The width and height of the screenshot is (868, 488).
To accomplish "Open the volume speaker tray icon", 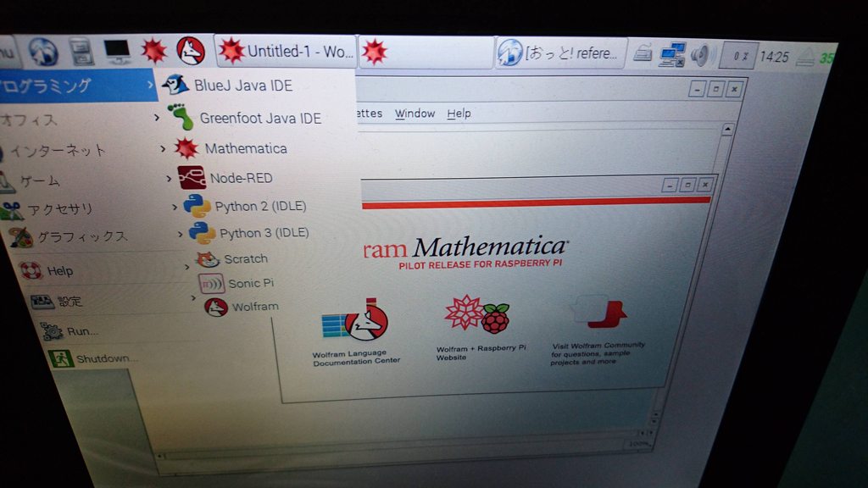I will pos(701,55).
